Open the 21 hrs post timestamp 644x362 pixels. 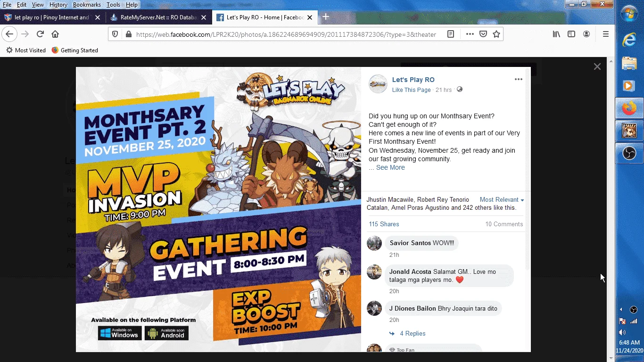pos(444,90)
